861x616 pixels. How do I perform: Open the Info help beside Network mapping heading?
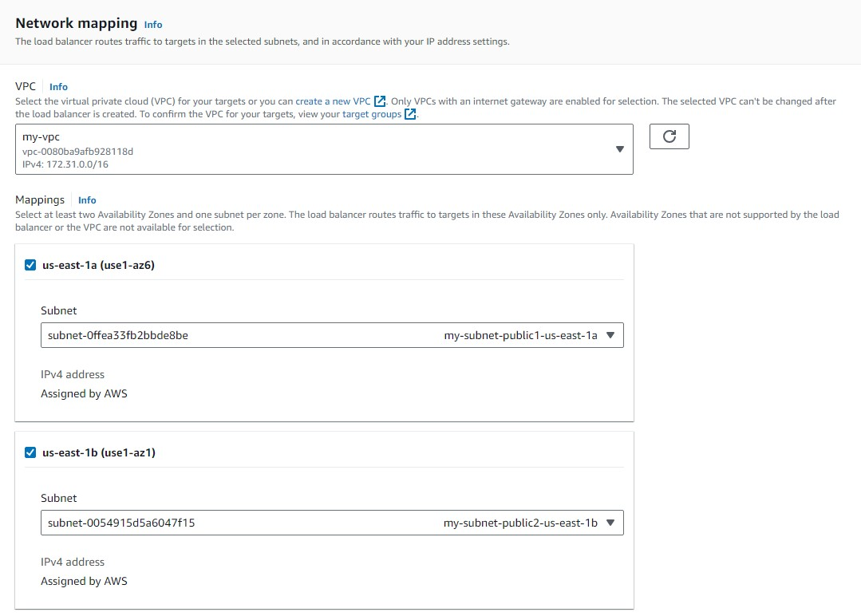point(152,25)
